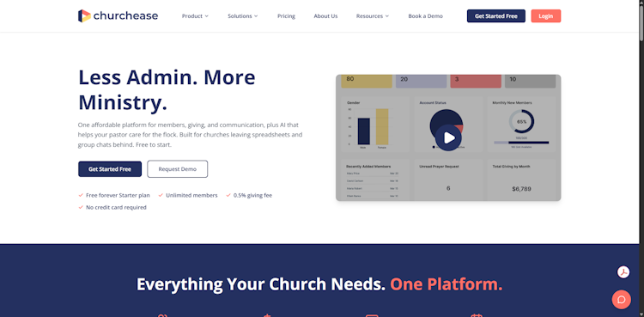Click the Churchease logo icon
Screen dimensions: 644x317
[x=84, y=16]
